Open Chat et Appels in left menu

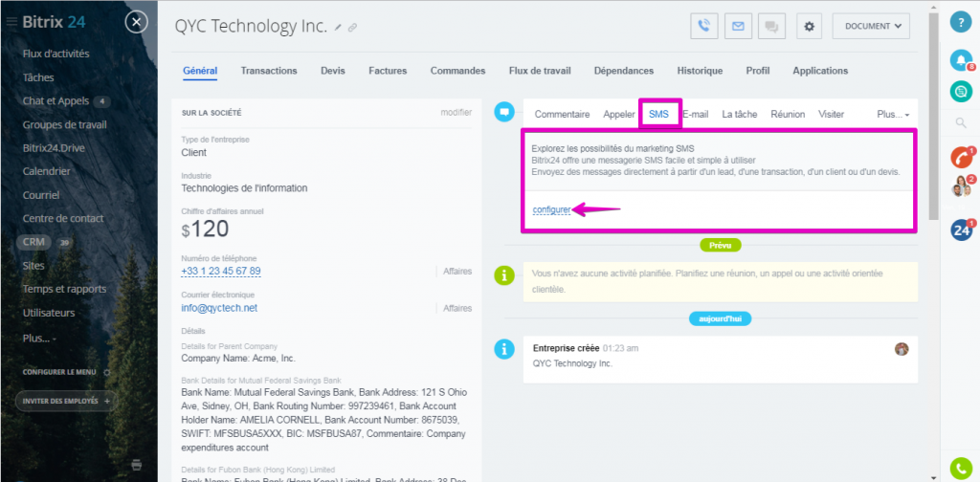(x=56, y=101)
